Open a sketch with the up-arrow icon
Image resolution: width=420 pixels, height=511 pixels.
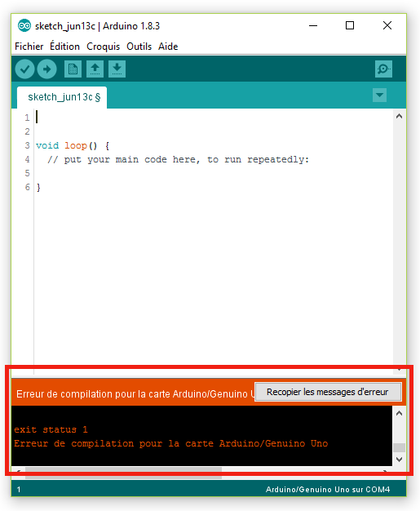(x=95, y=69)
